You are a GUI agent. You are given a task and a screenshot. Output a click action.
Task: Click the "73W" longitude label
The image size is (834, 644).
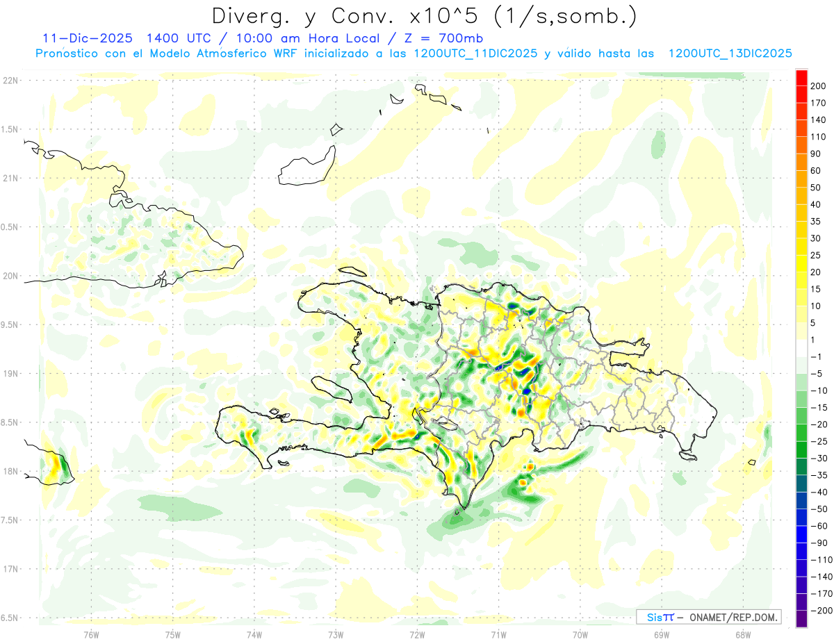336,635
